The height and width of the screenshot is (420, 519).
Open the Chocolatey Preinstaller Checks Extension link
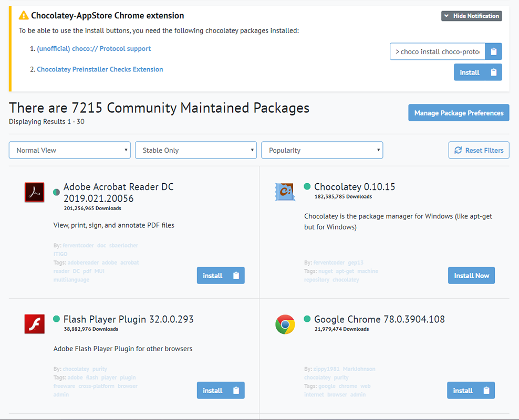[x=99, y=69]
